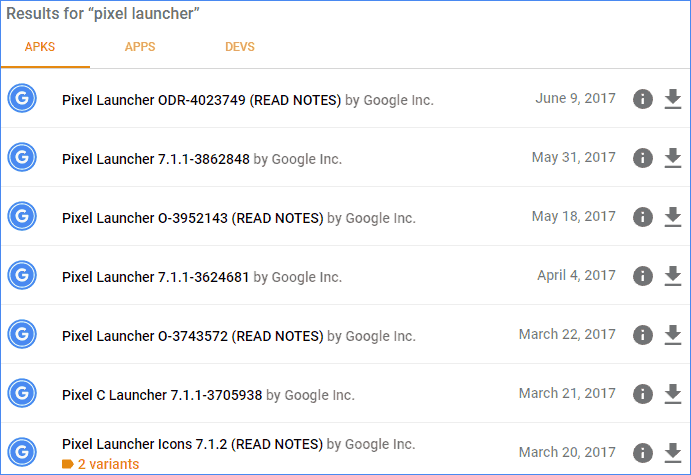The height and width of the screenshot is (475, 691).
Task: Open Pixel Launcher 7.1.1-3624681 link
Action: click(x=156, y=277)
